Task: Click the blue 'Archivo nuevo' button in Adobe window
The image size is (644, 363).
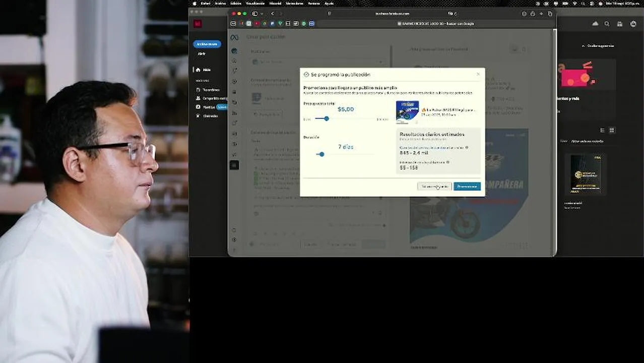Action: pyautogui.click(x=207, y=44)
